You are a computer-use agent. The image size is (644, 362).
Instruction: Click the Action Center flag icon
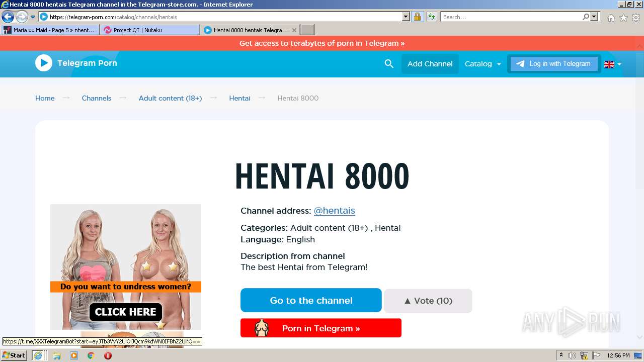pos(596,355)
